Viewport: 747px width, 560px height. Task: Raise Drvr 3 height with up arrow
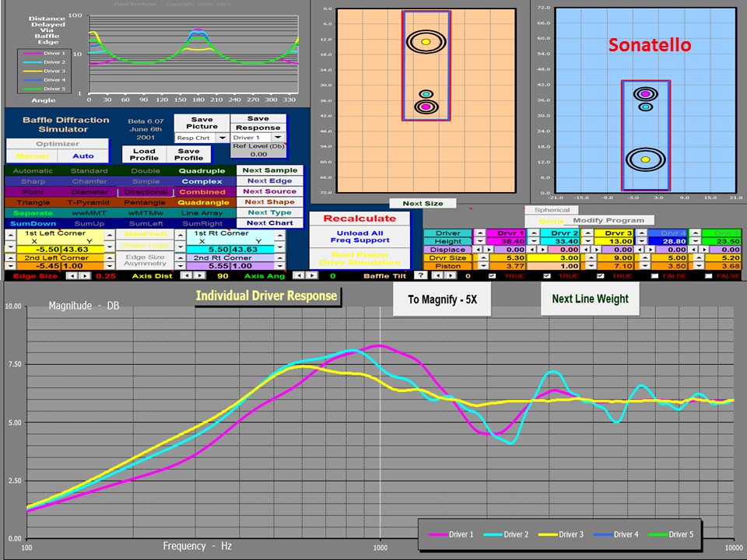pyautogui.click(x=587, y=233)
